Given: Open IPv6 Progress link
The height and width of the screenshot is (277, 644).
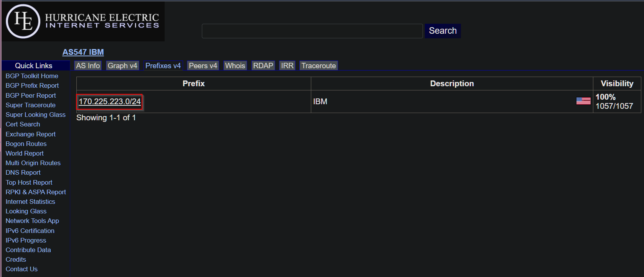Looking at the screenshot, I should point(26,240).
